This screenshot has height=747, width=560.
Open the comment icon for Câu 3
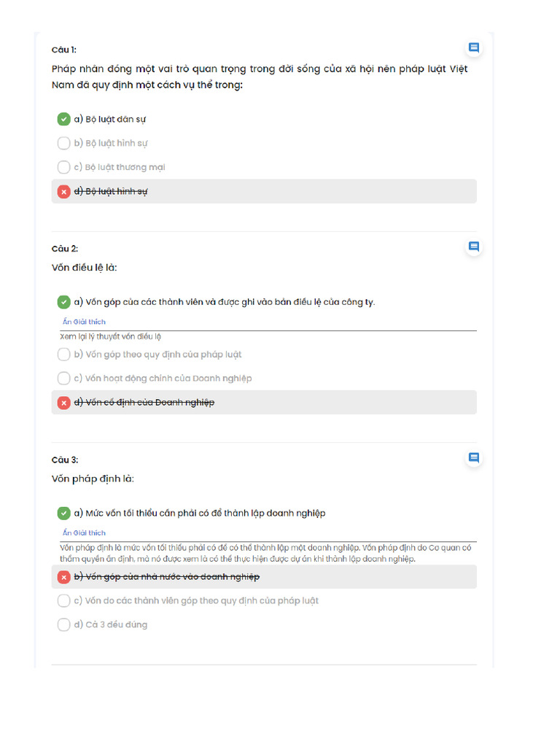pyautogui.click(x=474, y=458)
